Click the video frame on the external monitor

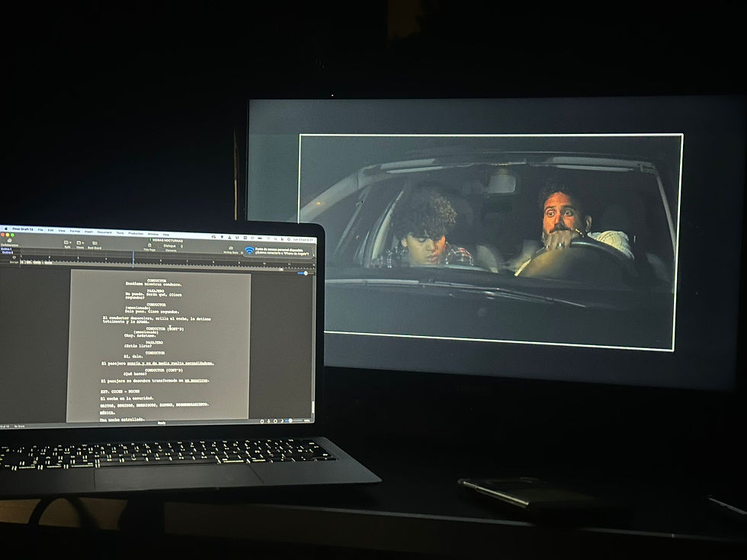coord(491,242)
